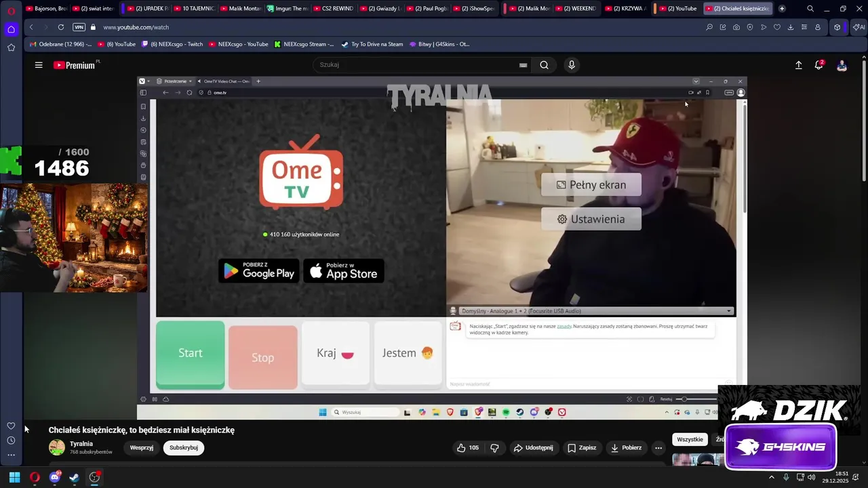The width and height of the screenshot is (868, 488).
Task: Open Opera sidebar heart pinboards icon
Action: tap(11, 426)
